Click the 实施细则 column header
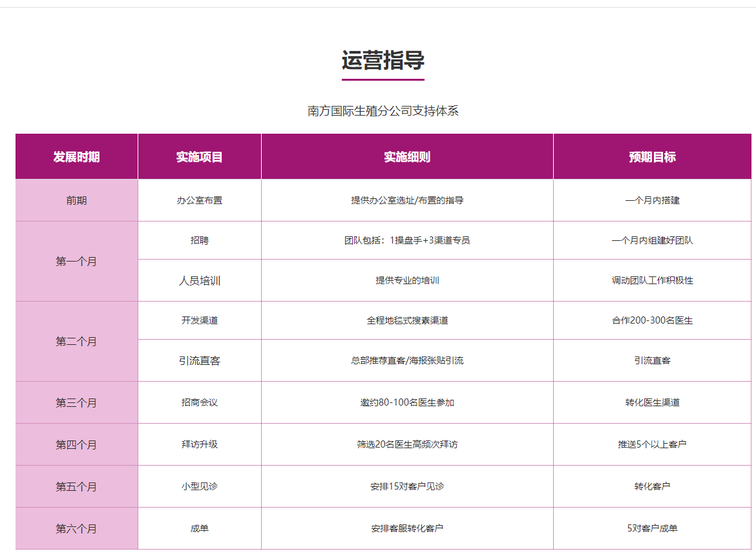The height and width of the screenshot is (558, 756). tap(406, 156)
